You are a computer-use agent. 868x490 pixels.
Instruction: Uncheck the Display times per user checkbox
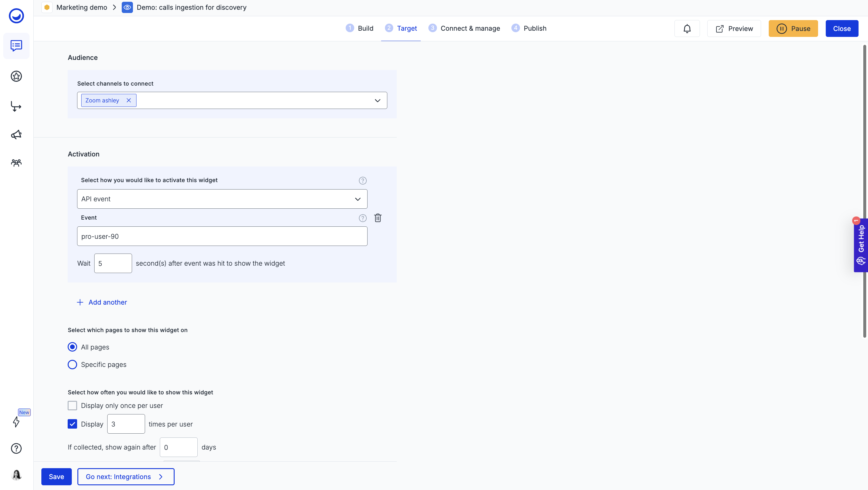point(72,424)
